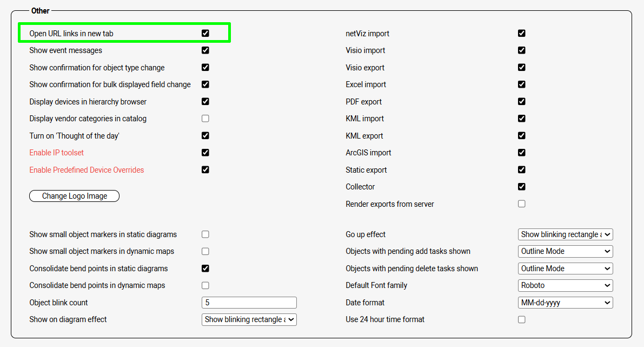Change the Date format dropdown
The width and height of the screenshot is (644, 347).
(x=565, y=303)
